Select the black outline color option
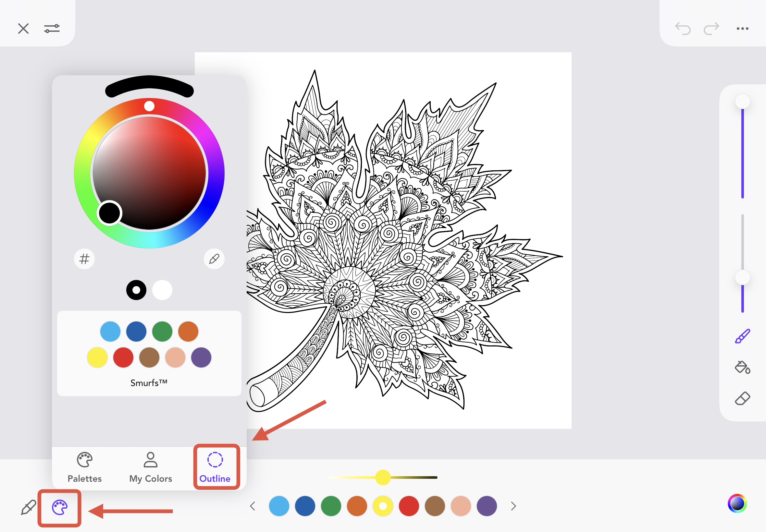Image resolution: width=766 pixels, height=532 pixels. [x=136, y=290]
